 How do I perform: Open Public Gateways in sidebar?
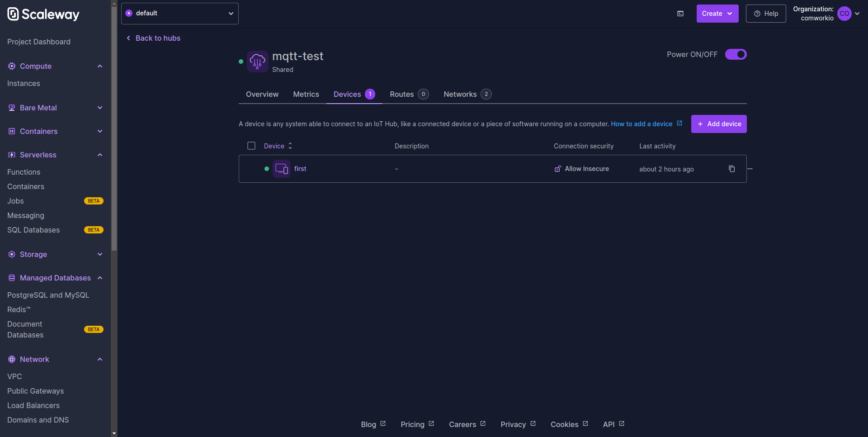click(x=35, y=391)
